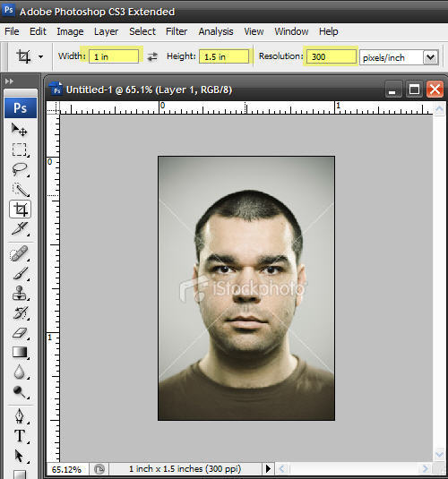Select the Gradient tool

click(x=21, y=352)
